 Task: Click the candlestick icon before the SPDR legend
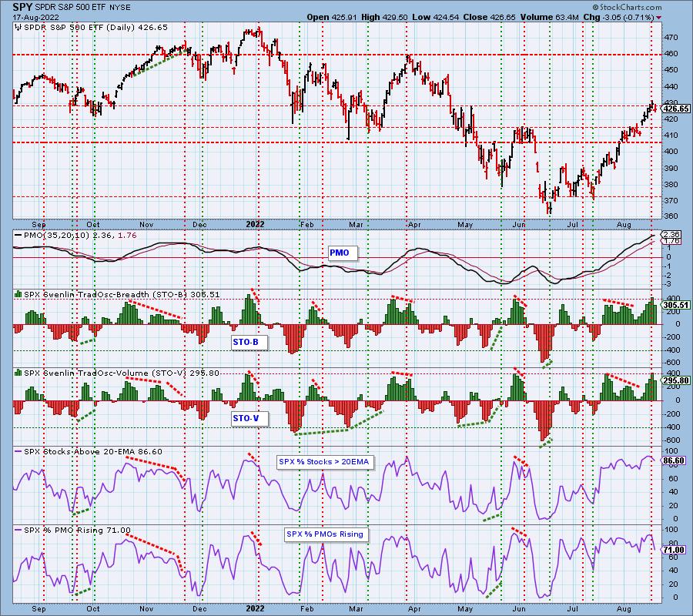click(x=18, y=28)
